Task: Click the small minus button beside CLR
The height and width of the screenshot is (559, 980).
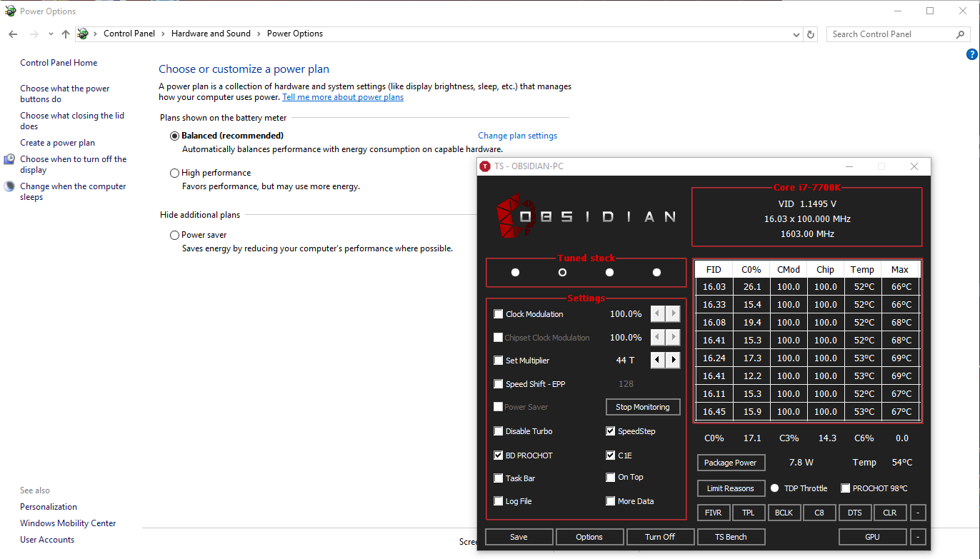Action: 918,513
